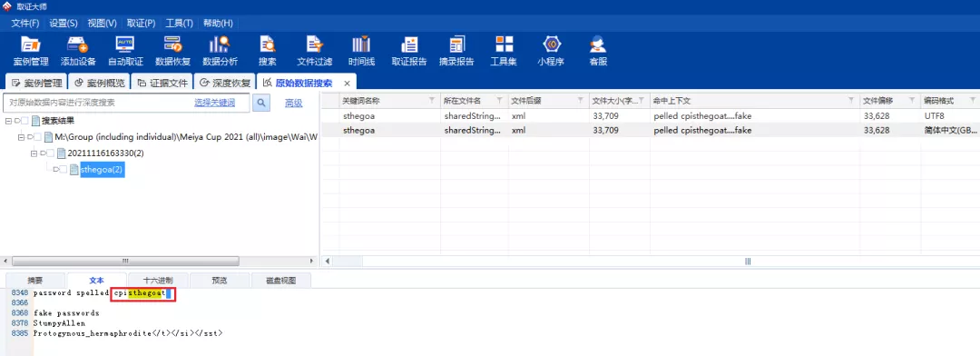Viewport: 980px width, 356px height.
Task: Switch to the 案例概览 tab
Action: [x=99, y=83]
